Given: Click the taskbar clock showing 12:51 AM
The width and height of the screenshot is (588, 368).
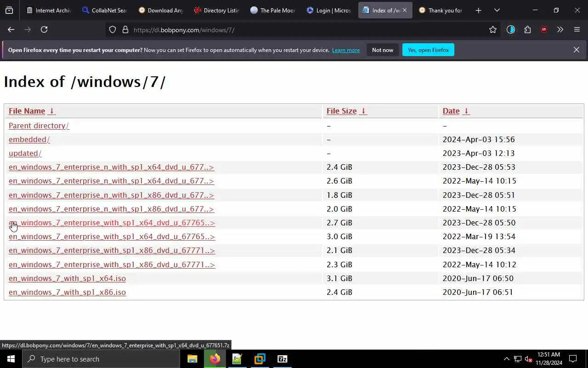Looking at the screenshot, I should click(548, 359).
